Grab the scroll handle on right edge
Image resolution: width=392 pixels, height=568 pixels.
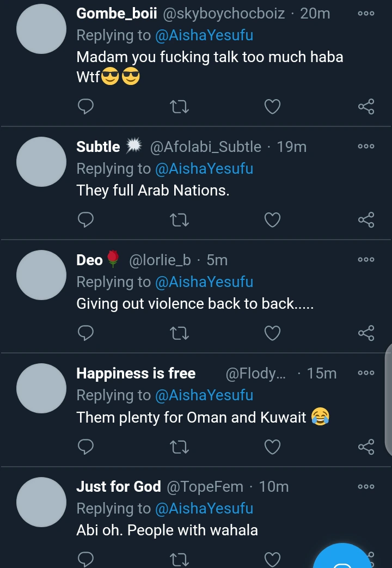click(388, 400)
